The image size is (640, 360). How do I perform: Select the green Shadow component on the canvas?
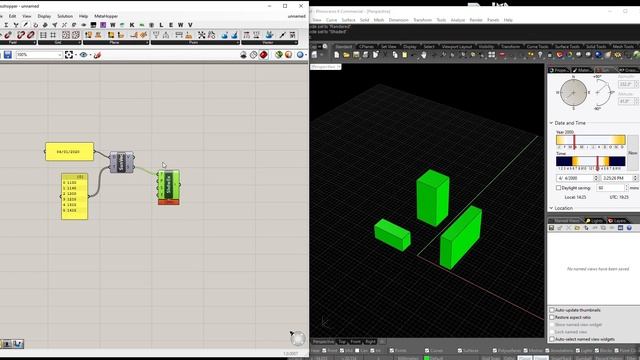[x=169, y=188]
